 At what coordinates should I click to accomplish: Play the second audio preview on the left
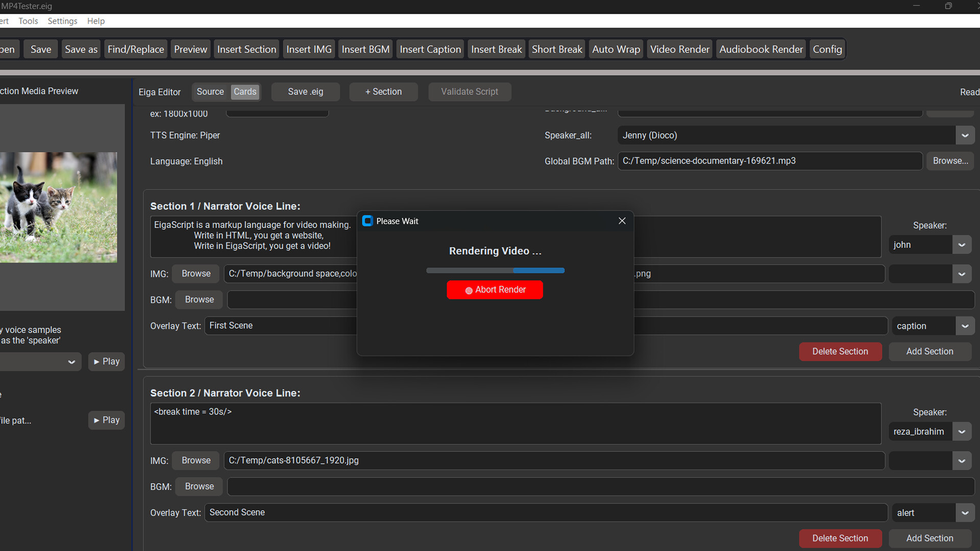click(x=106, y=420)
